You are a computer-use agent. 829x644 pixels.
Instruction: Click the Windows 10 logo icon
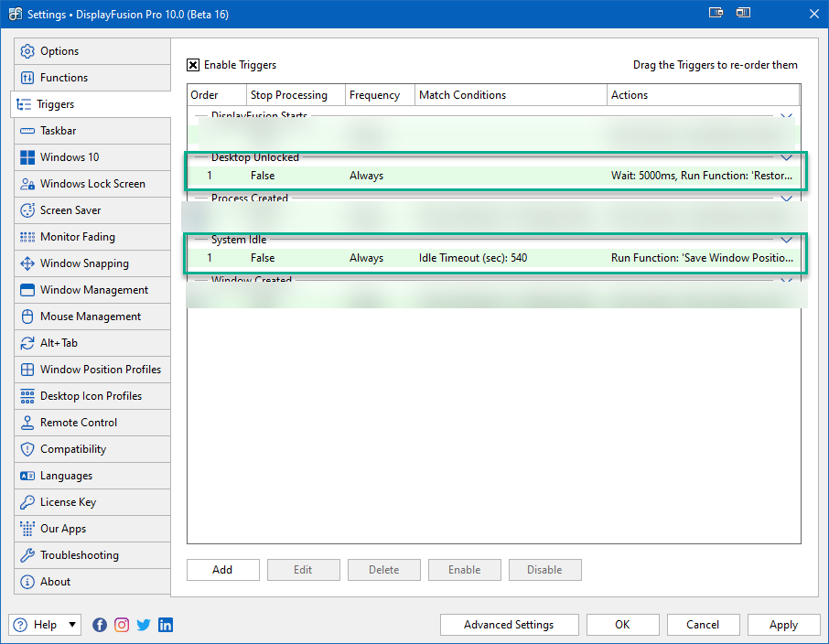pos(27,157)
